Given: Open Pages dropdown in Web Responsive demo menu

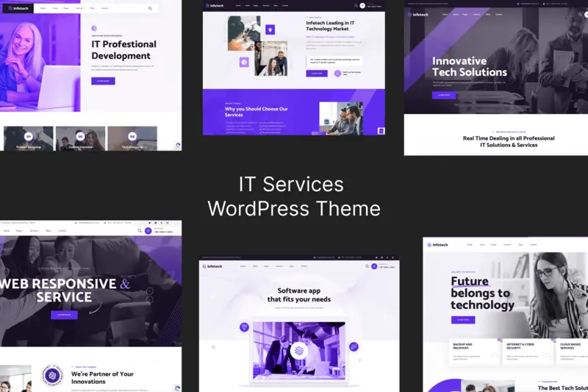Looking at the screenshot, I should [x=19, y=231].
